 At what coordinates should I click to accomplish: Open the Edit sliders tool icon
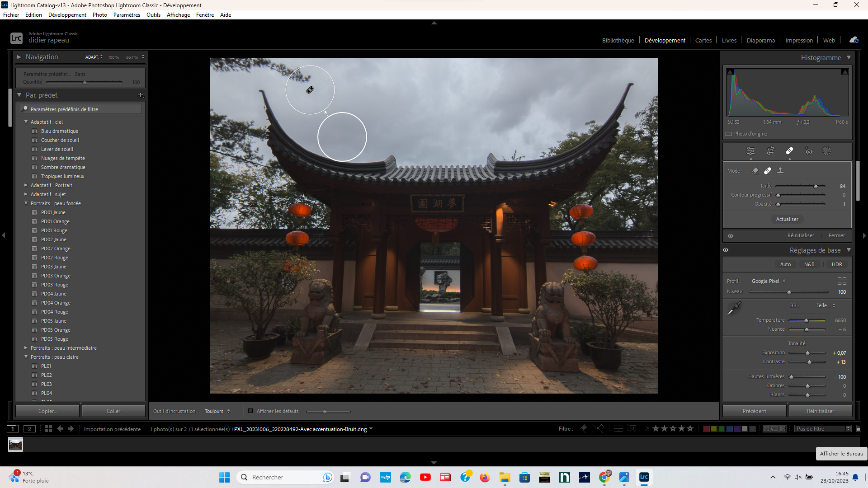click(750, 151)
